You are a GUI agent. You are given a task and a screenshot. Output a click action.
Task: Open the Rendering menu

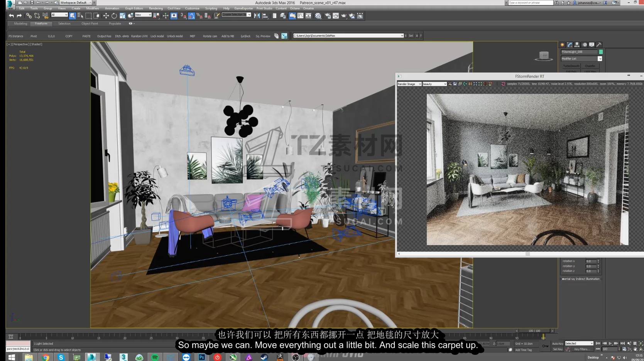point(156,8)
